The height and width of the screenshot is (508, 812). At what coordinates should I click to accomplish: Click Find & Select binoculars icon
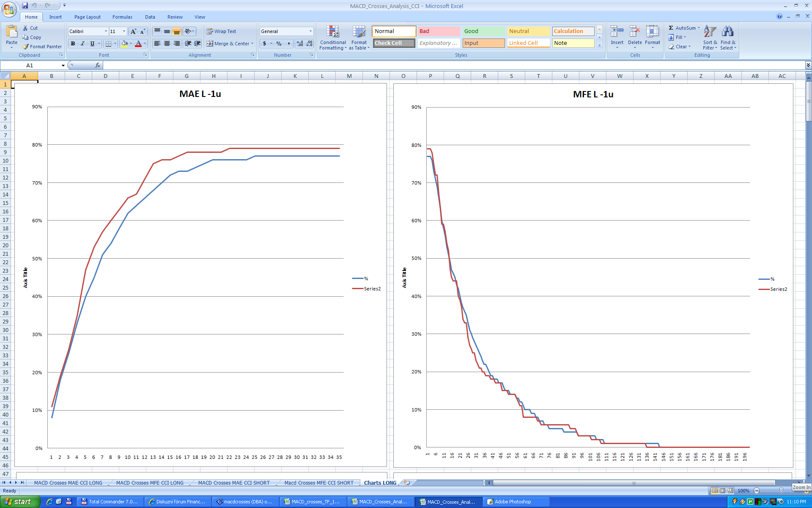point(727,32)
